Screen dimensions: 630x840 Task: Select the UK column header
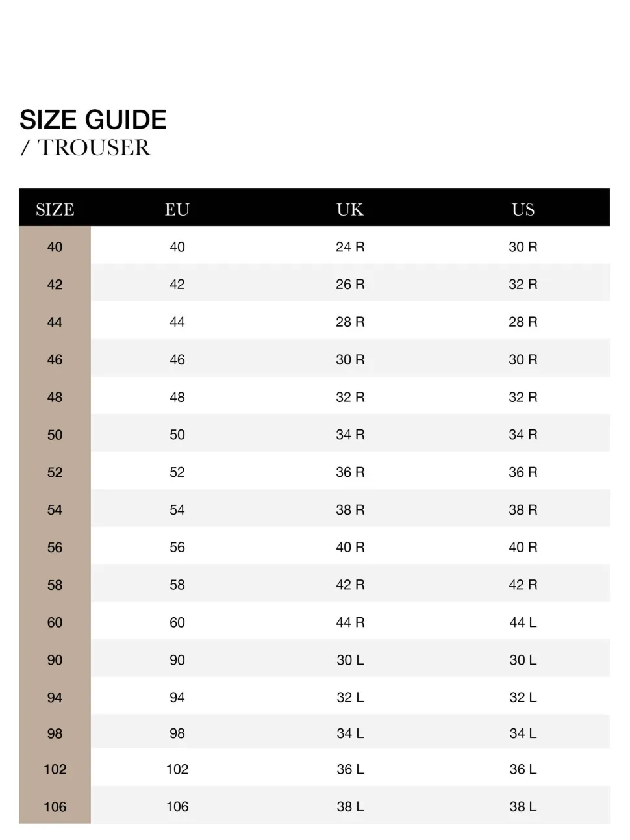[x=350, y=209]
